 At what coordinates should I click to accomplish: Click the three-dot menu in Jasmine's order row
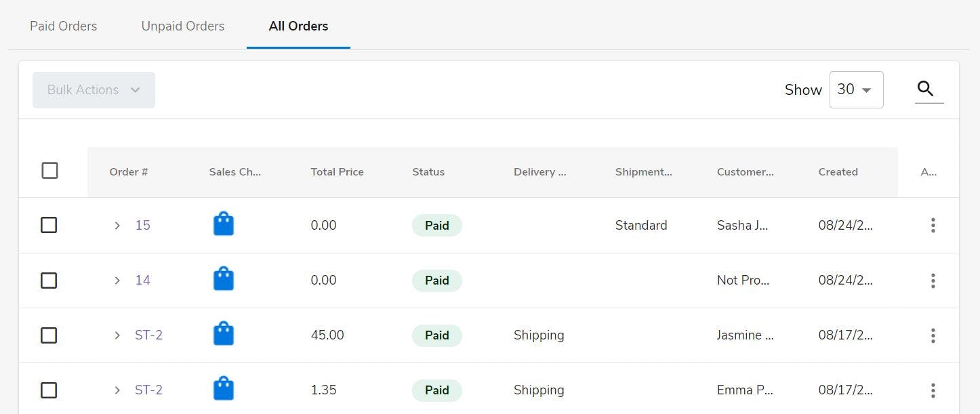[x=933, y=335]
